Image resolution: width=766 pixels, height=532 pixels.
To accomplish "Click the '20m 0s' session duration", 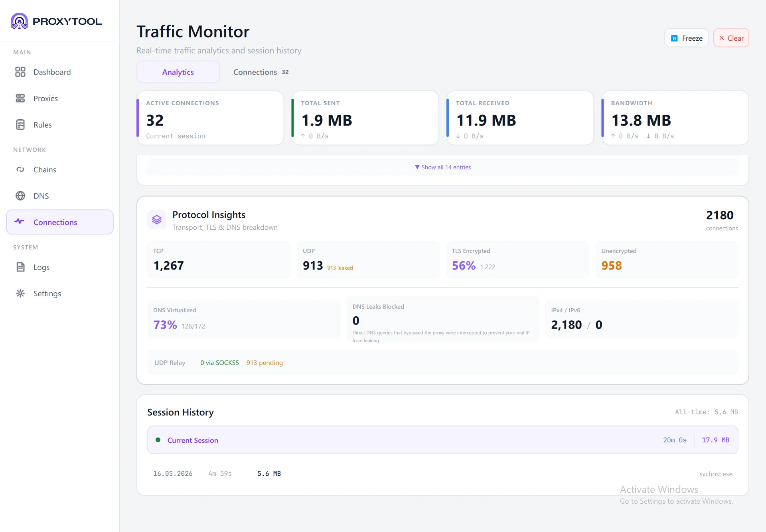I will [x=675, y=440].
